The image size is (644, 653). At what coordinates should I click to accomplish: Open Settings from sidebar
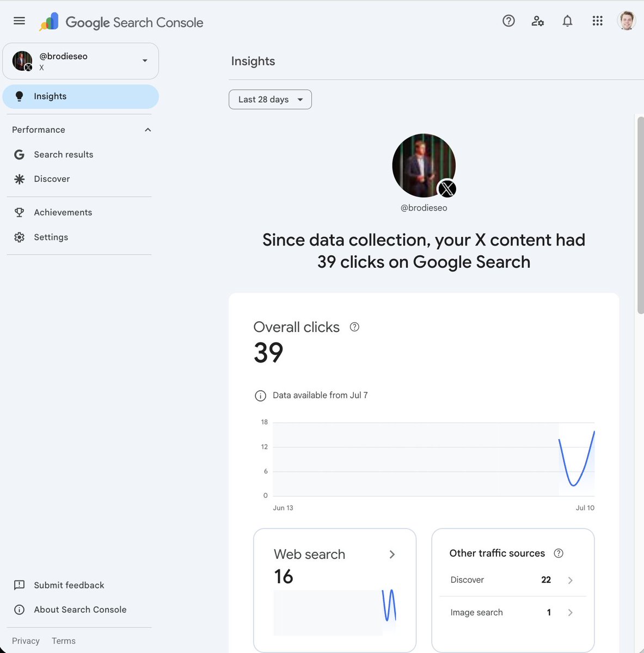81,237
